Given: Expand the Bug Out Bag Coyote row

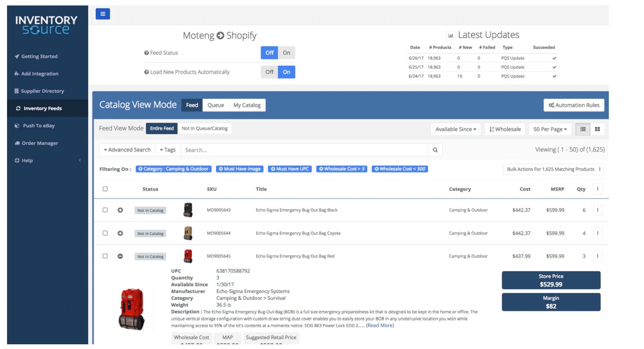Looking at the screenshot, I should click(x=120, y=233).
